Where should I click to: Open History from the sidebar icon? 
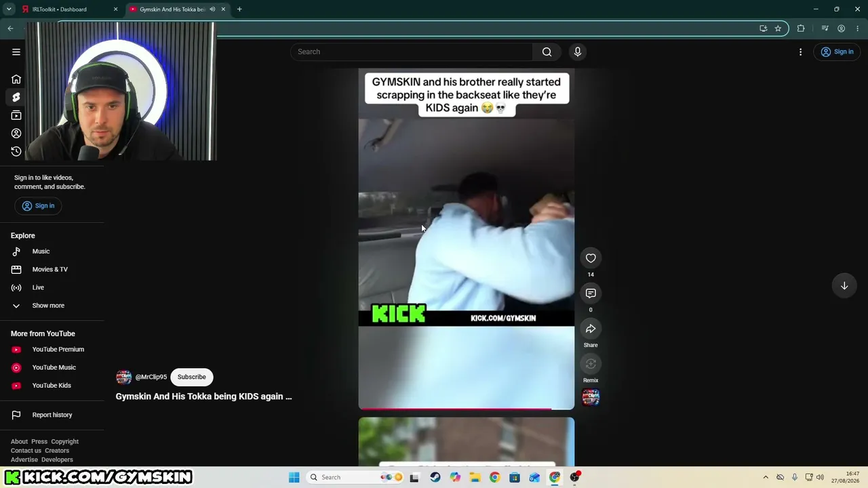pos(16,151)
